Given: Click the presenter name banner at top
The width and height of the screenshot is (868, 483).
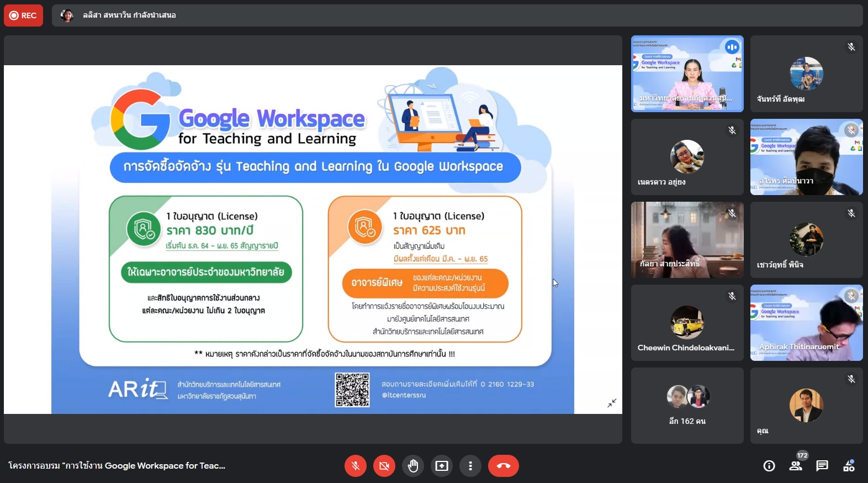Looking at the screenshot, I should pos(129,15).
